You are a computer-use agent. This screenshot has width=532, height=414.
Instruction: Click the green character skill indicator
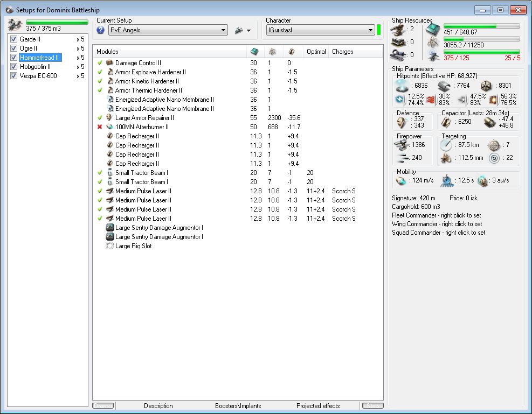(x=378, y=30)
